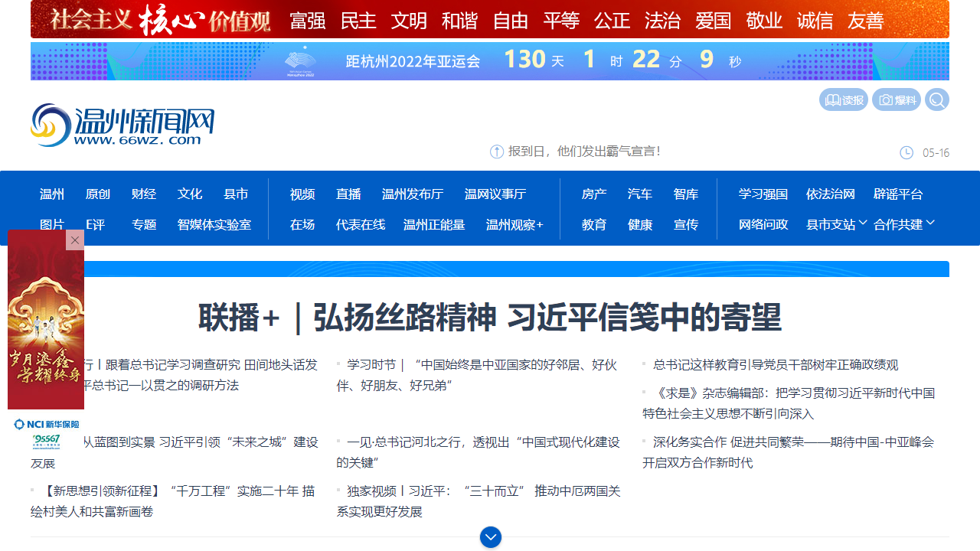
Task: Click the 05-16 date text
Action: point(936,153)
